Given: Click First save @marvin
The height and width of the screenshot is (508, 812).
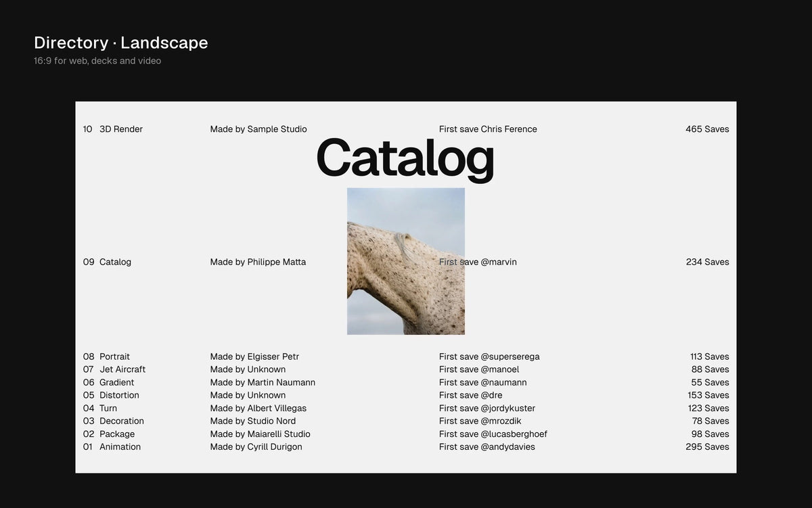Looking at the screenshot, I should pos(478,262).
